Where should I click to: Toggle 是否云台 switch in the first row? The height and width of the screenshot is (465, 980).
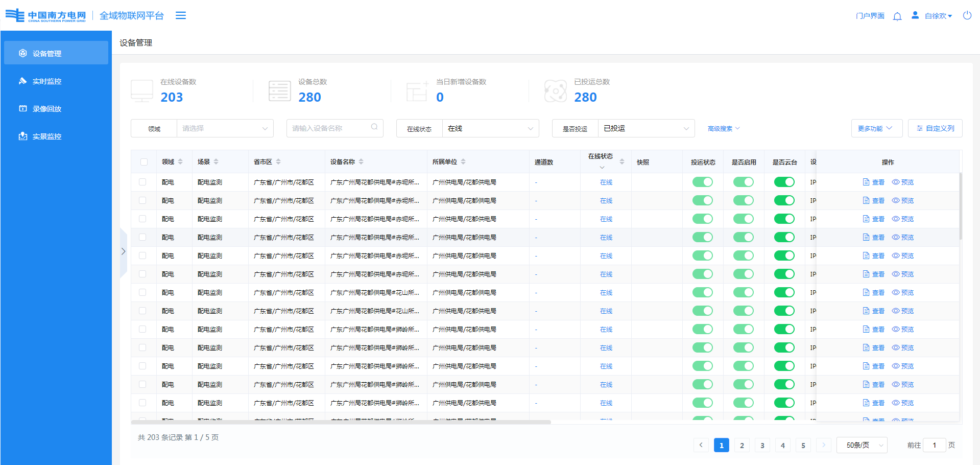[784, 182]
